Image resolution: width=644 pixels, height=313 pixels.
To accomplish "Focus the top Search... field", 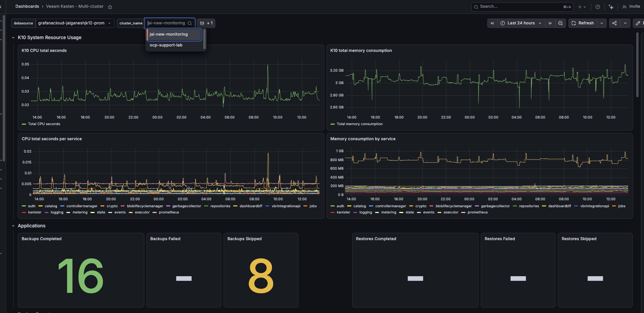I will (x=522, y=7).
